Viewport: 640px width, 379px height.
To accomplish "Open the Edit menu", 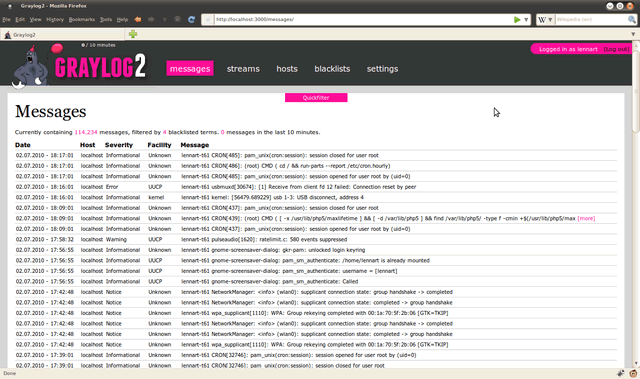I will [20, 20].
